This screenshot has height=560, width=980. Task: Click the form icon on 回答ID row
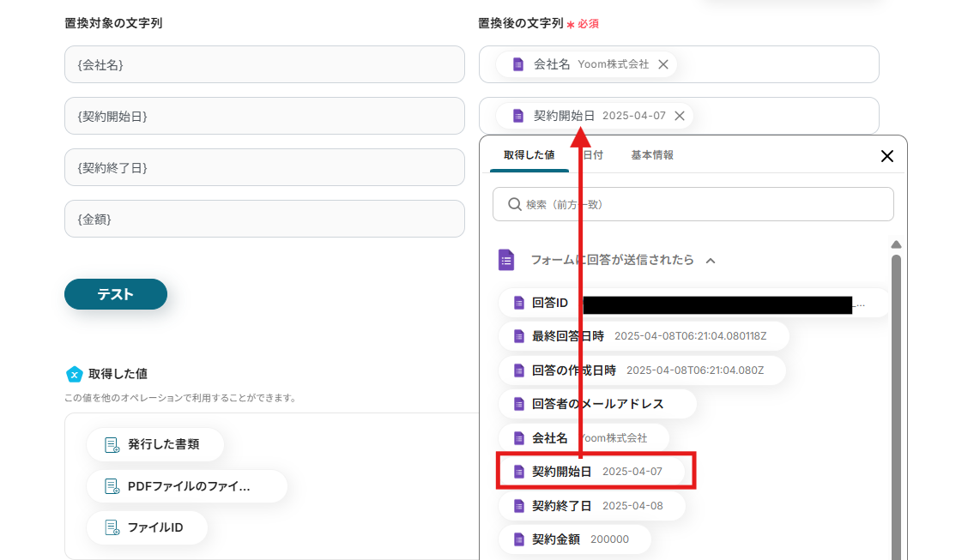(x=519, y=303)
